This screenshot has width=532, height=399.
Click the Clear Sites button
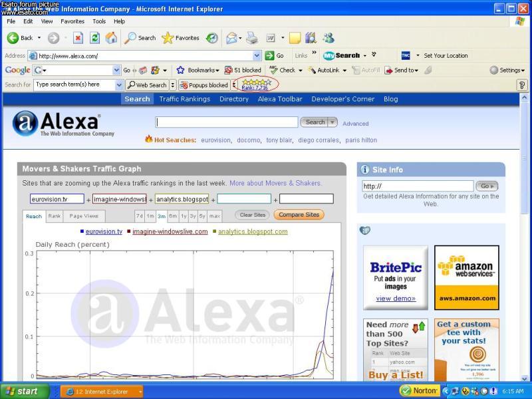click(x=253, y=215)
